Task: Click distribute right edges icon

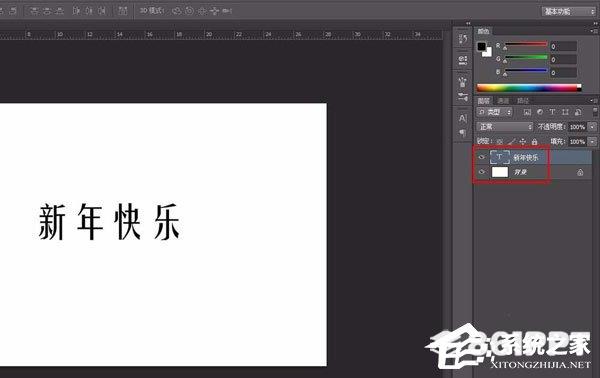Action: click(x=101, y=11)
